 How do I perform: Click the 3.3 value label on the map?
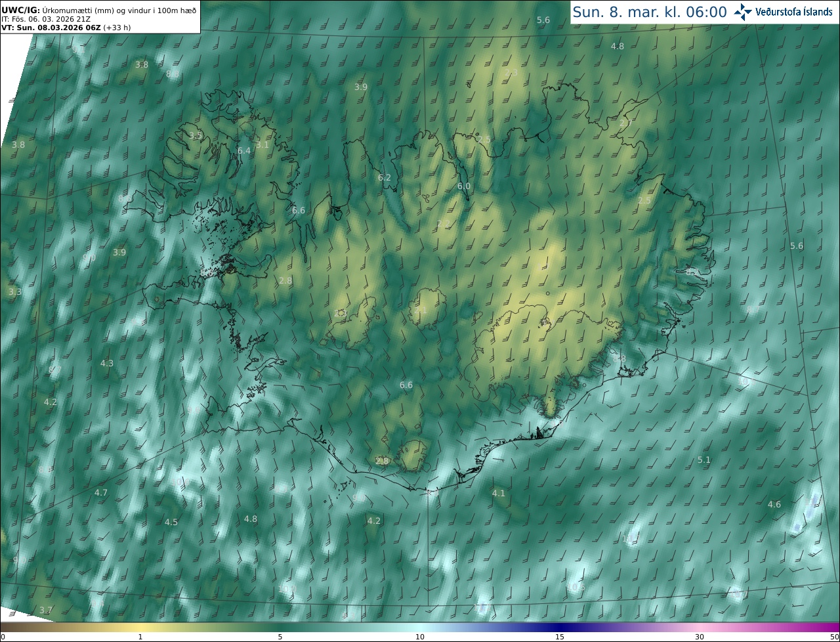click(15, 291)
